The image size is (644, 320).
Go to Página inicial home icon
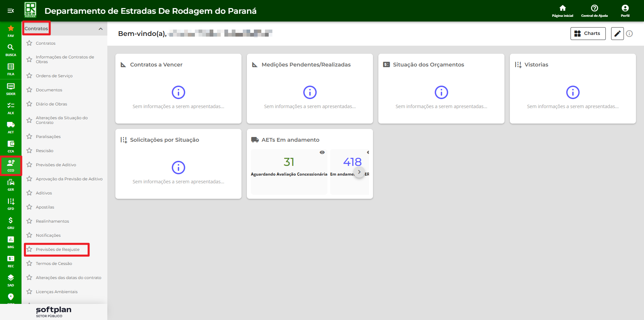[562, 10]
